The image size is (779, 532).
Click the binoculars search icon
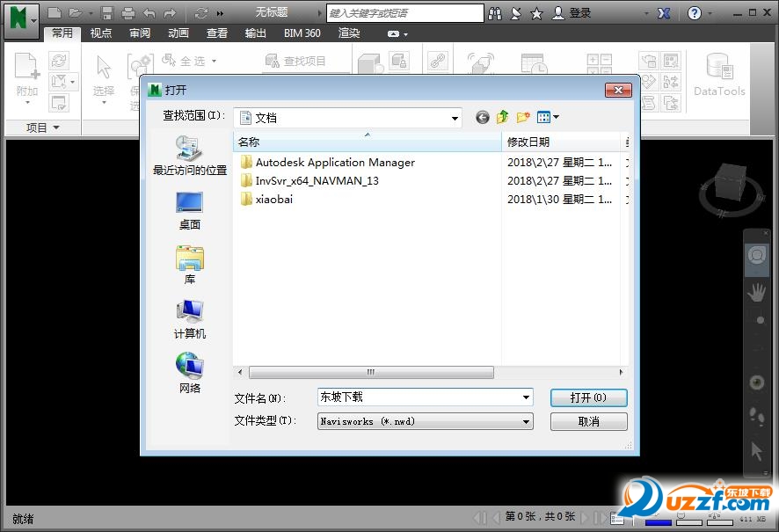click(x=495, y=13)
